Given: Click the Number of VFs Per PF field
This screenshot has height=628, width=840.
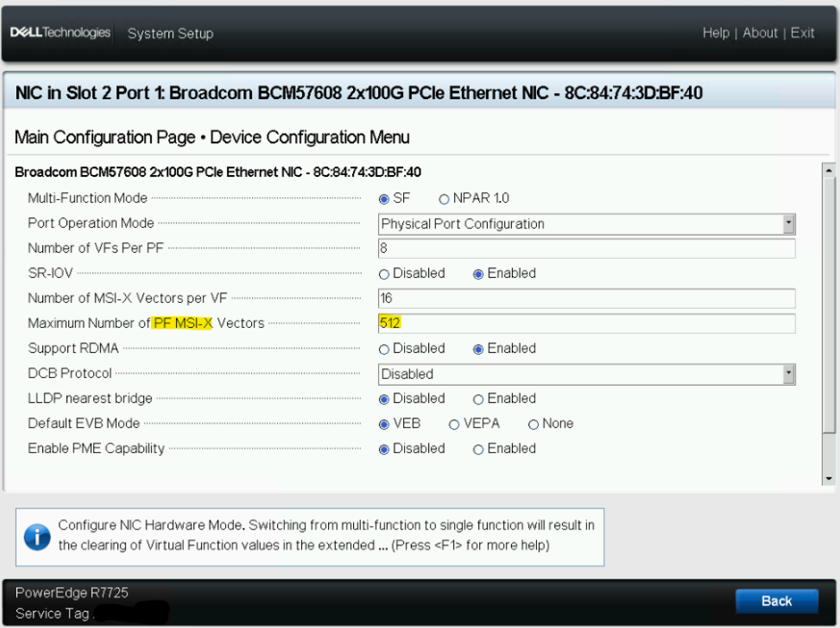Looking at the screenshot, I should pos(586,248).
